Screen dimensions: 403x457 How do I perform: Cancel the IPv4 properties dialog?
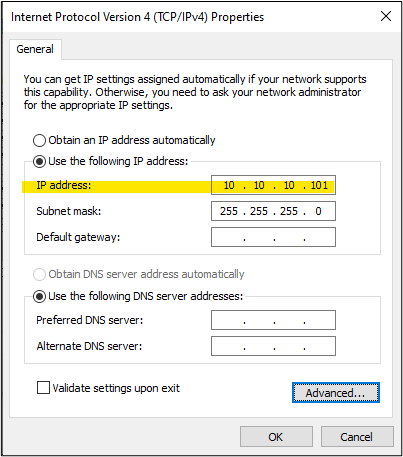point(357,437)
